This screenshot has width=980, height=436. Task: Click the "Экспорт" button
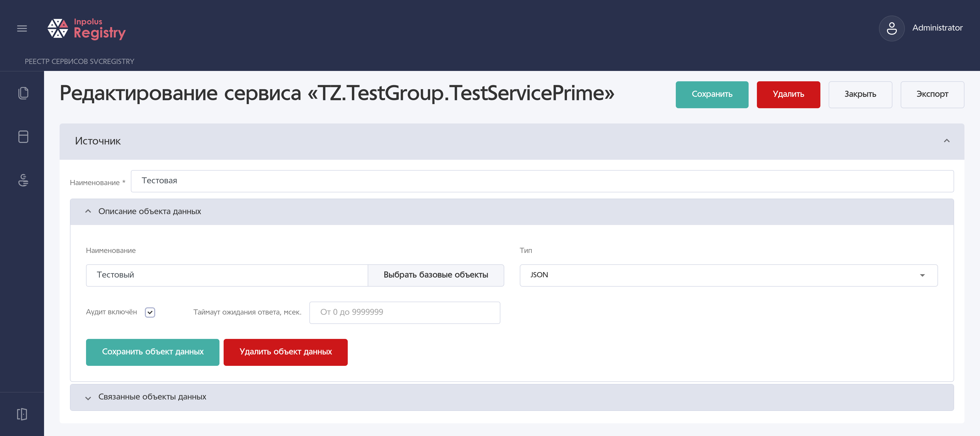coord(932,94)
